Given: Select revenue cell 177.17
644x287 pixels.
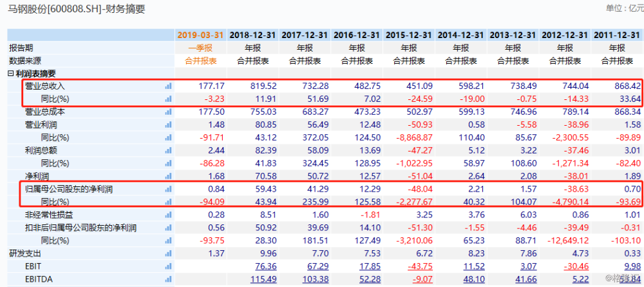Looking at the screenshot, I should pos(212,86).
